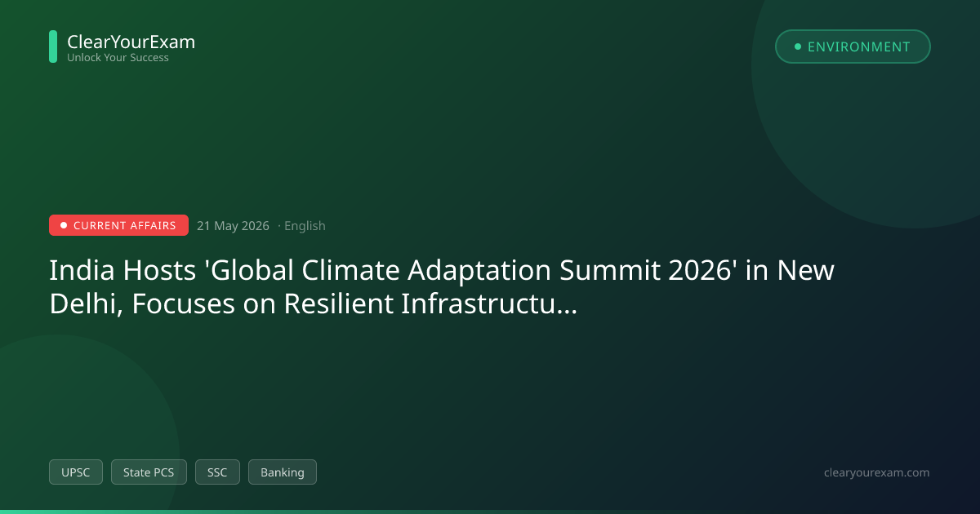Choose the UPSC tag
This screenshot has height=514, width=980.
click(x=76, y=472)
